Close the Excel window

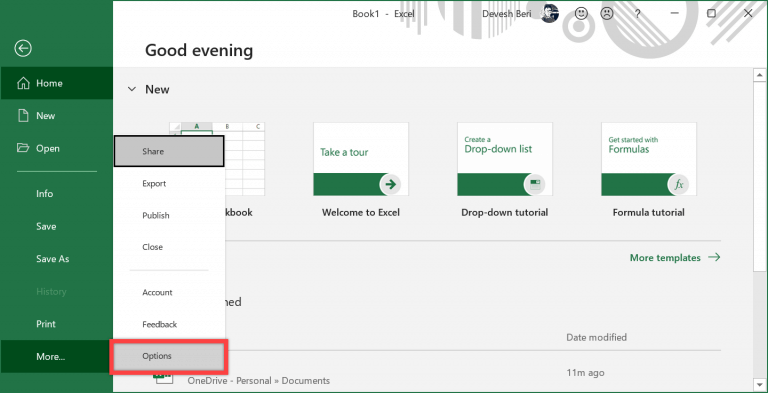pos(748,14)
